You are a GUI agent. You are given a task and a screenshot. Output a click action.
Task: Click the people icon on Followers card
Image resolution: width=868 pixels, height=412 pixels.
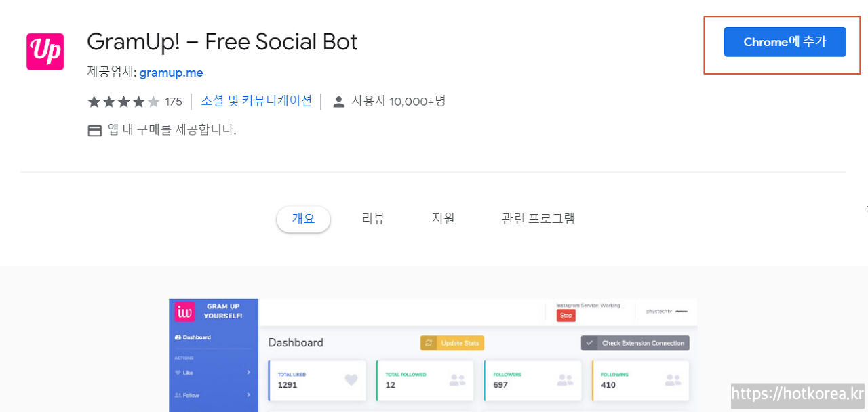coord(566,381)
